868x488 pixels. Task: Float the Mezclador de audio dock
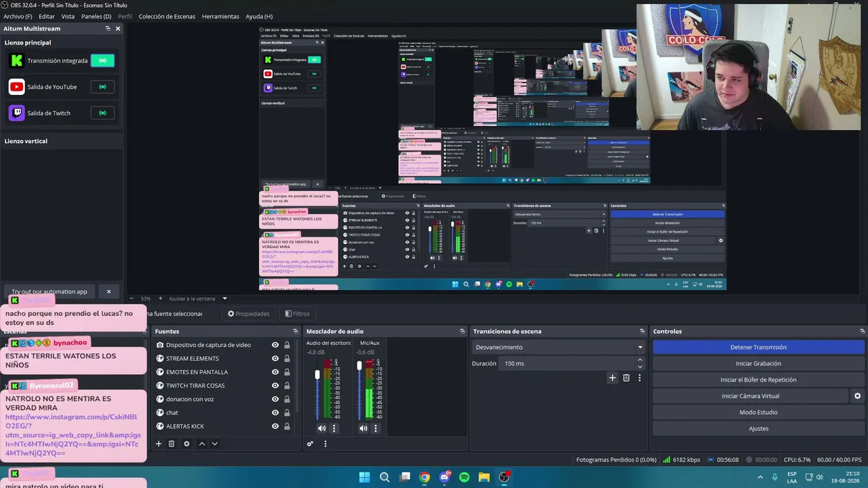coord(462,331)
